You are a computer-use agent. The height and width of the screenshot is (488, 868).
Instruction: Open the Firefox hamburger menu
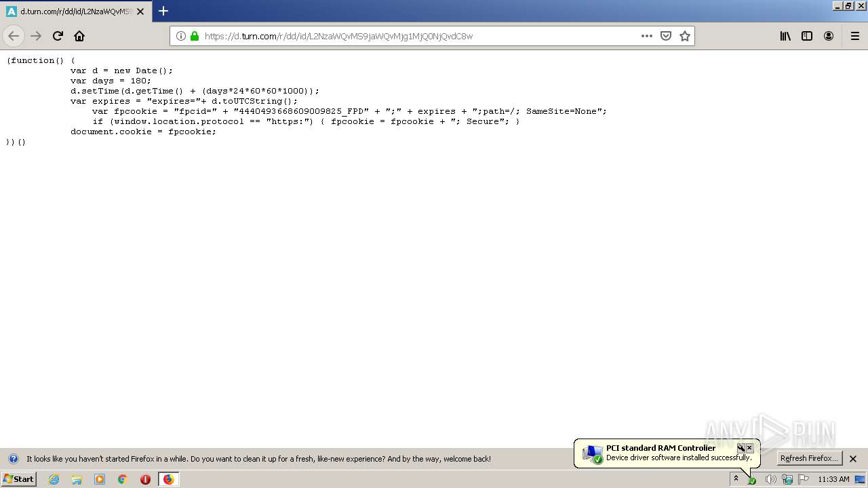coord(855,36)
